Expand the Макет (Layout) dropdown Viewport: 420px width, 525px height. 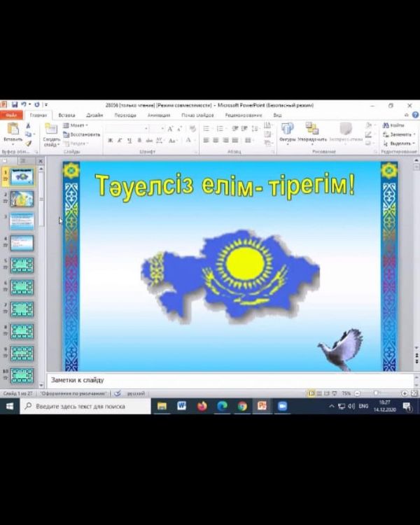pyautogui.click(x=77, y=125)
